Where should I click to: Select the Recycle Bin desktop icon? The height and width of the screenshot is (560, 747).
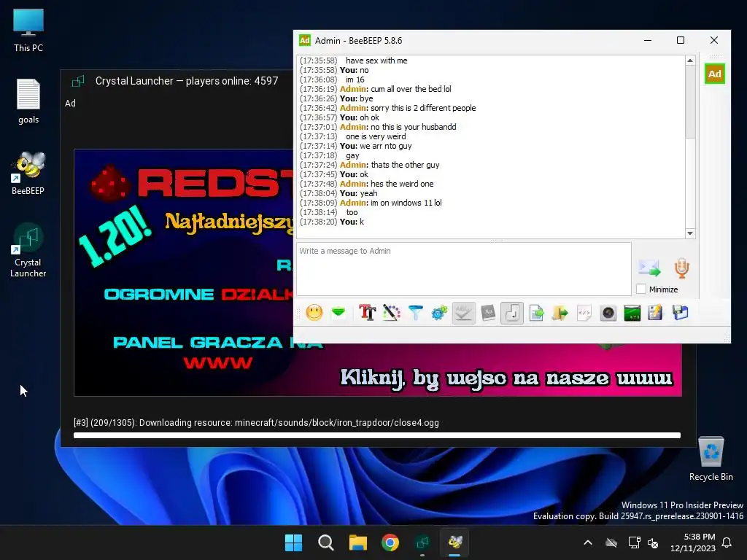(711, 459)
